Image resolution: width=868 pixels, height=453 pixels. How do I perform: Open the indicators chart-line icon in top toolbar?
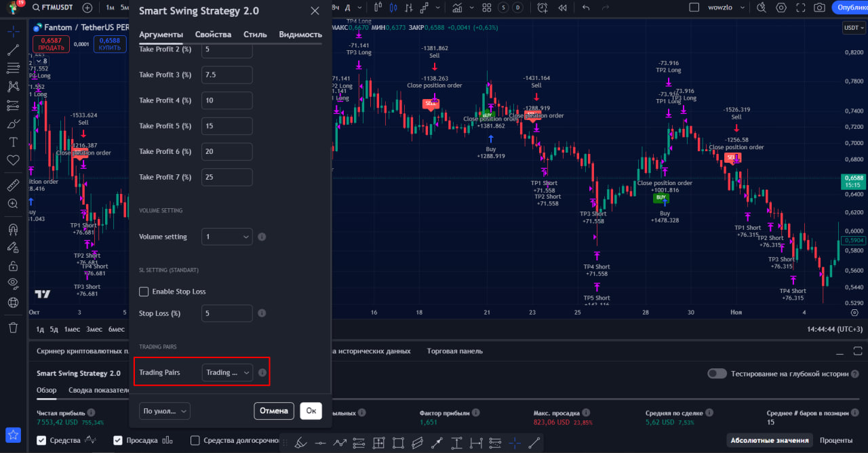[458, 8]
